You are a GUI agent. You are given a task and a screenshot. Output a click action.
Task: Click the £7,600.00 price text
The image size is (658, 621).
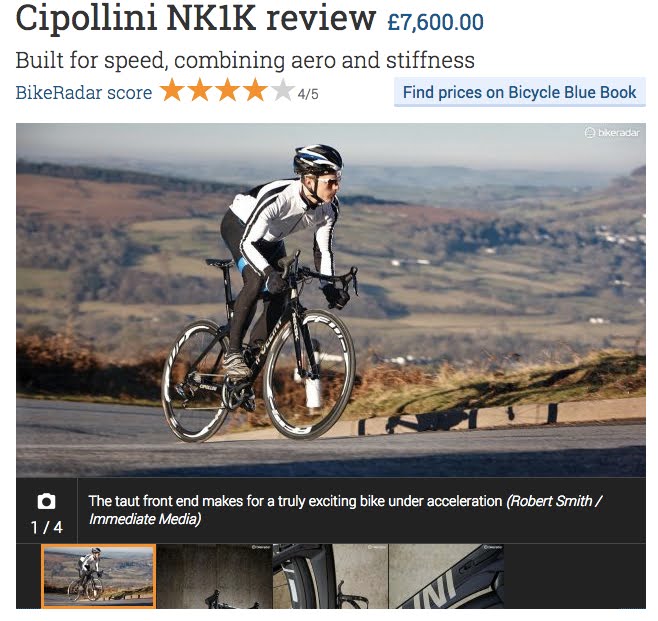pyautogui.click(x=436, y=22)
